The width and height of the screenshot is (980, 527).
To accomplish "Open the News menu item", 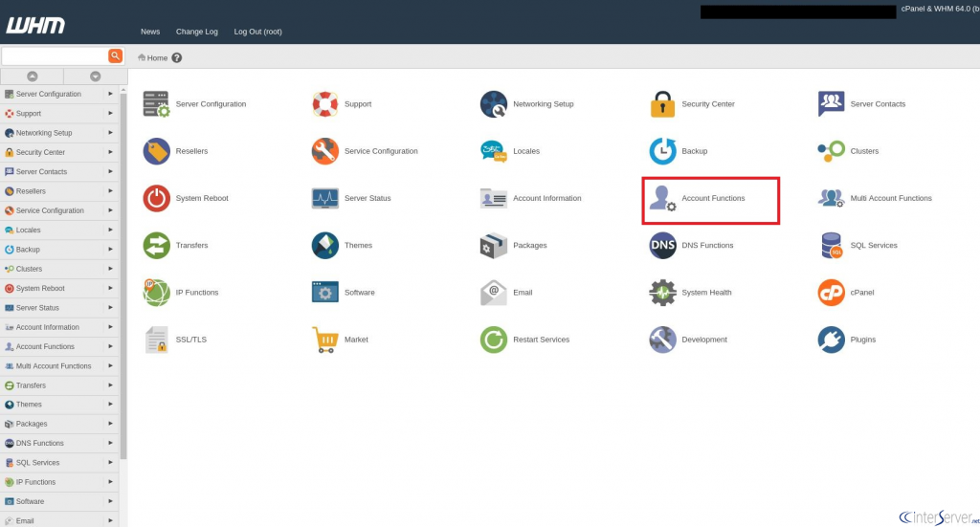I will [150, 32].
